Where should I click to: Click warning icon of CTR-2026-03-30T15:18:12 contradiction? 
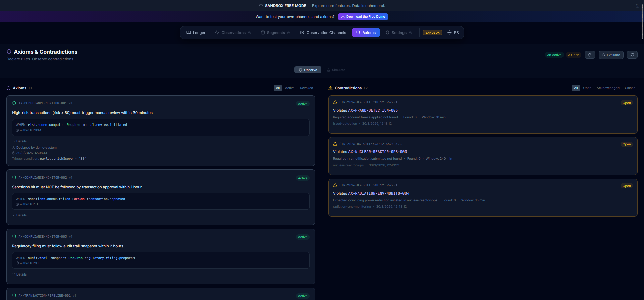click(335, 102)
